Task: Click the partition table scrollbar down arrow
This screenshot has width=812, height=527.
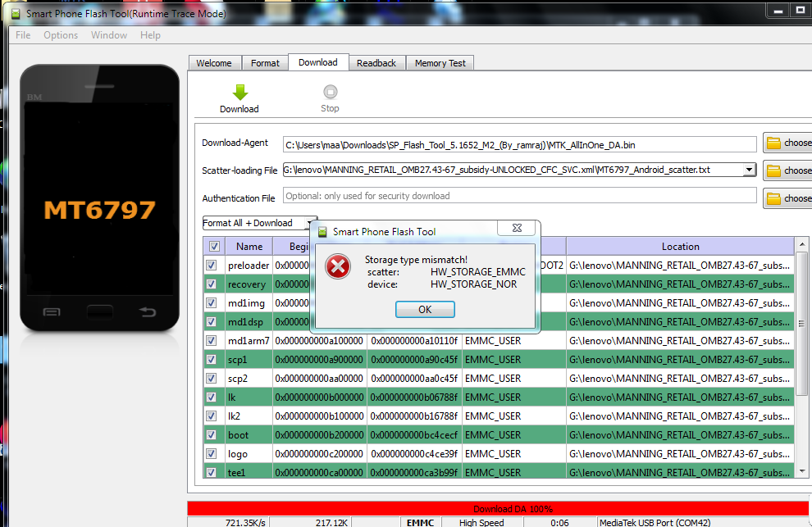Action: point(801,471)
